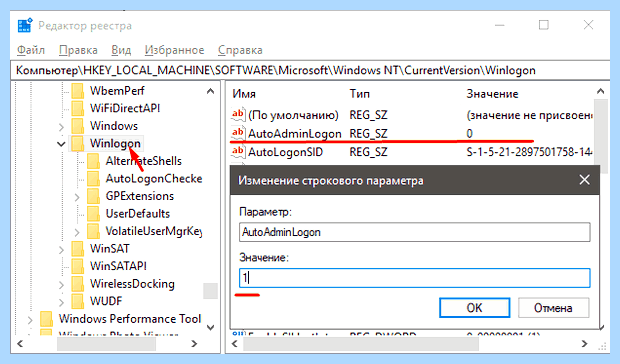Expand the WirelessDocking key node

coord(61,285)
